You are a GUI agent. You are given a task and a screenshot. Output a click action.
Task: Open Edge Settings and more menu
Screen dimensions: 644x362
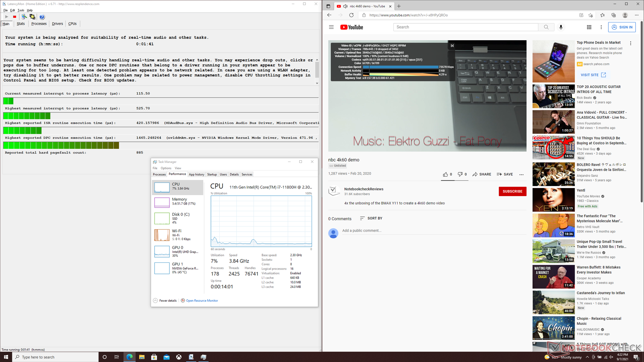636,15
